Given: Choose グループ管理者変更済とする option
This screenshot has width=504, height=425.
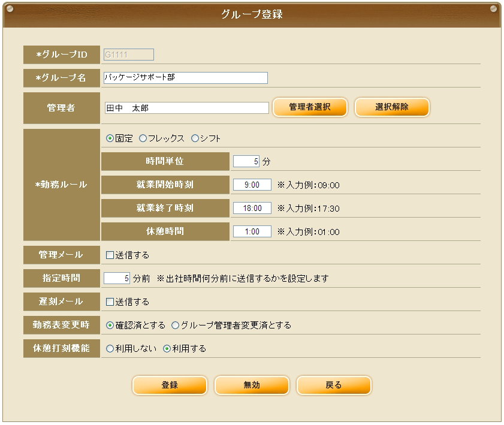Looking at the screenshot, I should 176,325.
